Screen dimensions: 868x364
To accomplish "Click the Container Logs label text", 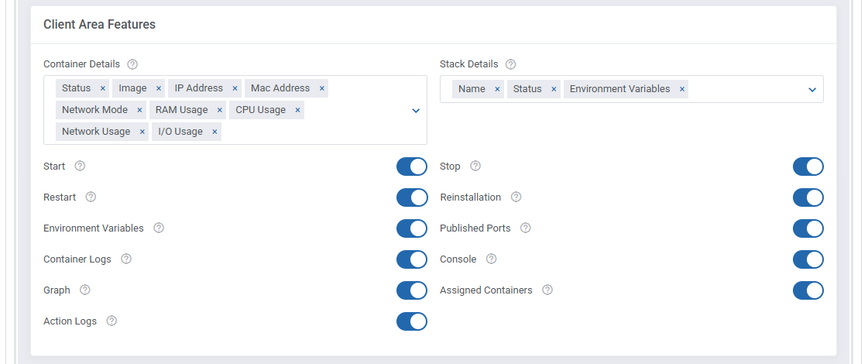I will [77, 259].
